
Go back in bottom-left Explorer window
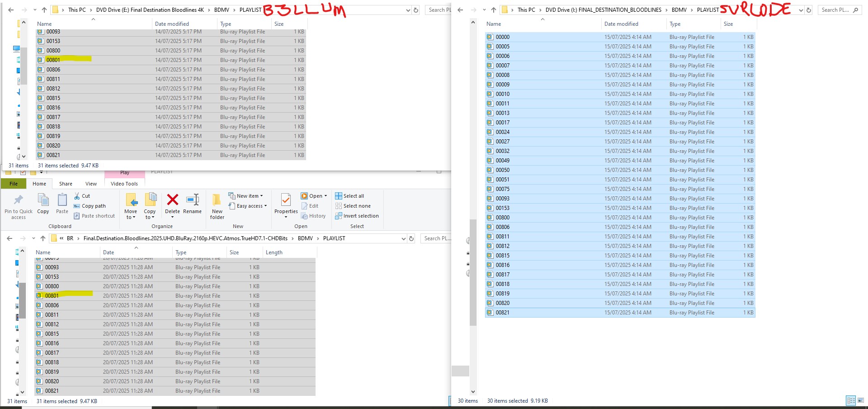coord(9,238)
